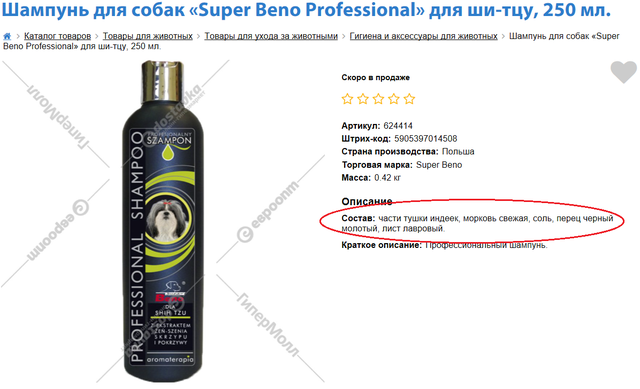The width and height of the screenshot is (640, 389).
Task: Click the 'Super Beno' trademark value
Action: coord(439,165)
